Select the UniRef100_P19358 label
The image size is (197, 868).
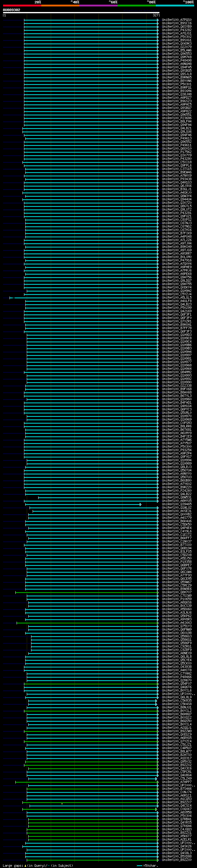tap(177, 562)
